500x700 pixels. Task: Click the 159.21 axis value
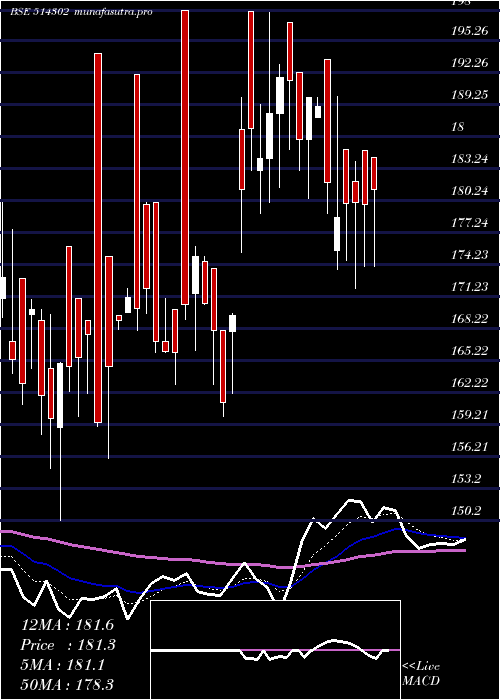469,415
